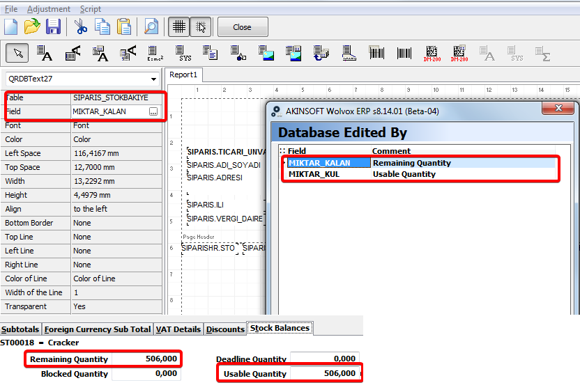Open the Subtotals tab
The image size is (580, 392).
click(20, 329)
